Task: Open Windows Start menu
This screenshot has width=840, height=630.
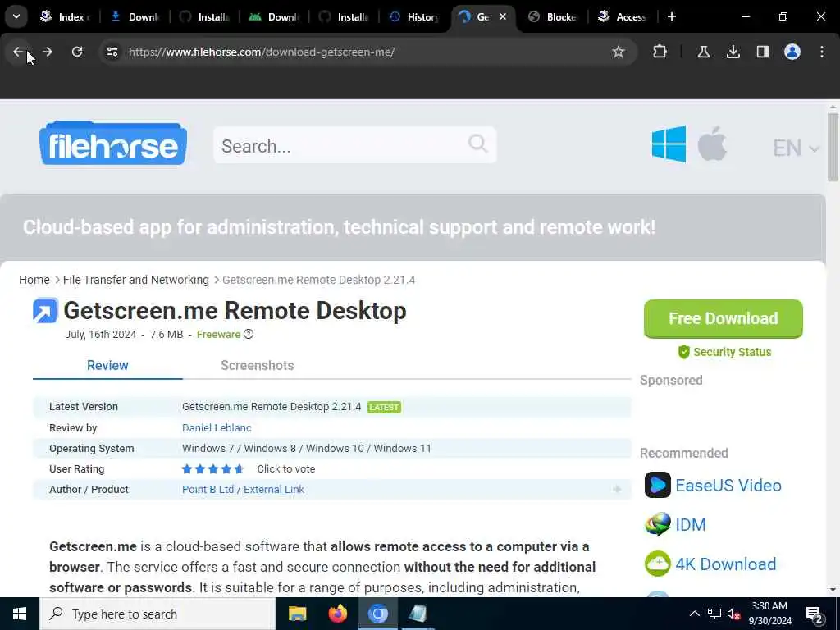Action: [x=20, y=614]
